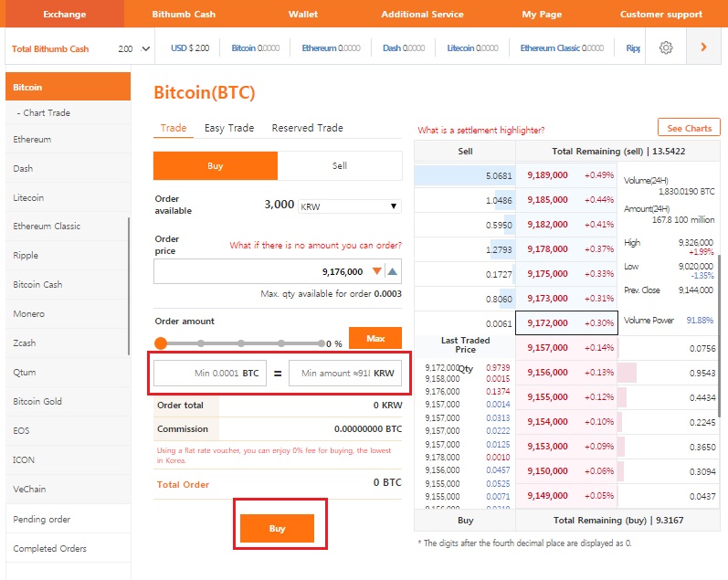Screen dimensions: 728x580
Task: Focus the Min amount KRW field
Action: pyautogui.click(x=345, y=373)
